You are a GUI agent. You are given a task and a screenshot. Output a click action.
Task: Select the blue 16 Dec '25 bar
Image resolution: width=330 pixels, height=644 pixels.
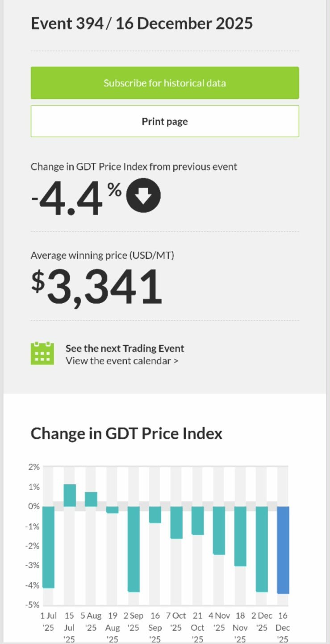coord(283,550)
